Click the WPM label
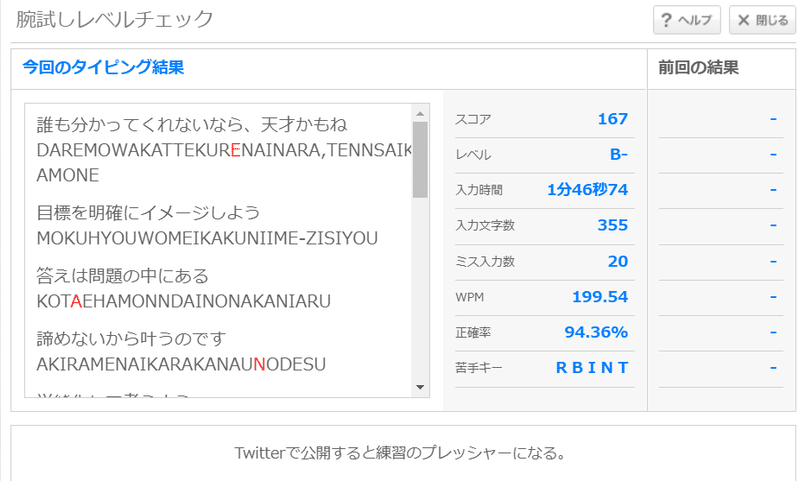 (x=469, y=297)
